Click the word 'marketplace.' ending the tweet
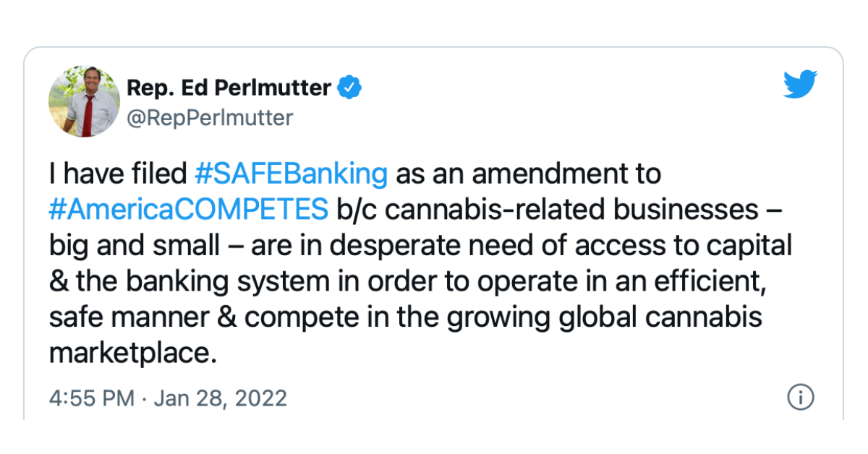Image resolution: width=868 pixels, height=454 pixels. click(133, 354)
